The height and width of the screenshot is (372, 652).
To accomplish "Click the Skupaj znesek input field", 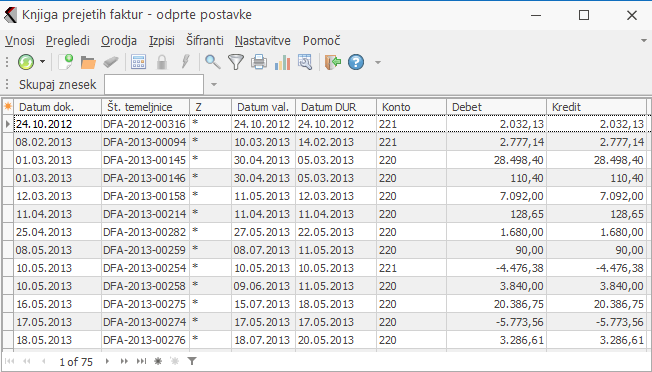I will (154, 85).
